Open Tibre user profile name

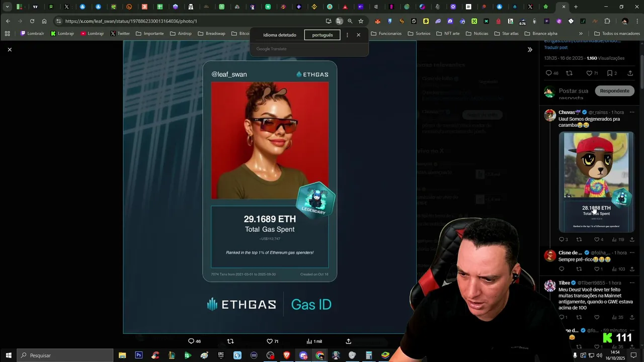coord(564,283)
